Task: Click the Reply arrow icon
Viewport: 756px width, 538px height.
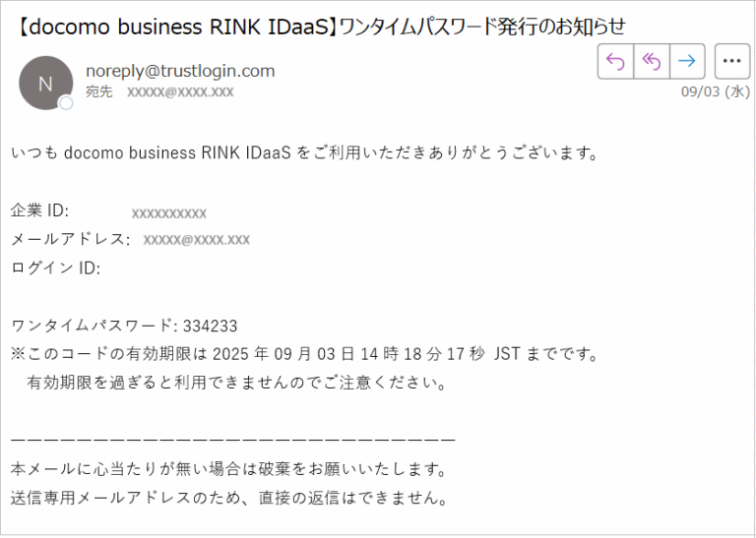Action: click(615, 61)
